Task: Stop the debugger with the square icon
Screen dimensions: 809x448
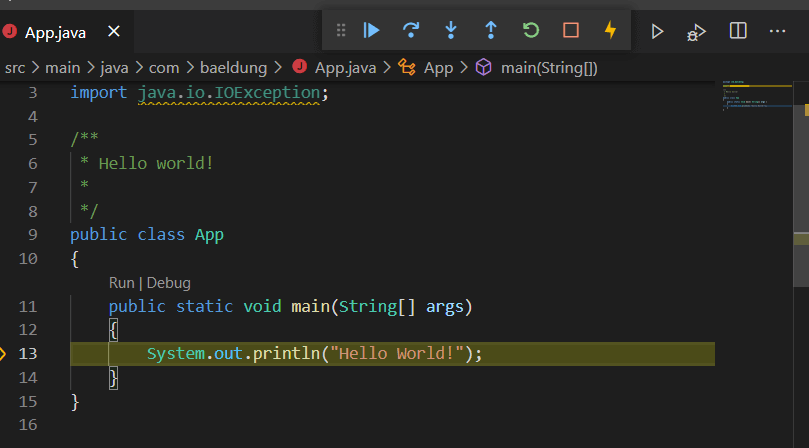Action: click(x=571, y=31)
